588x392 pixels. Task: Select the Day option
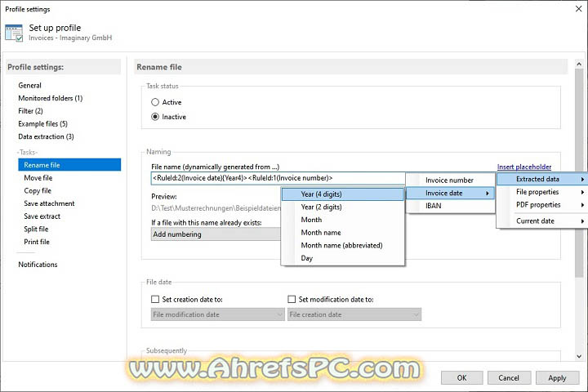pos(343,258)
